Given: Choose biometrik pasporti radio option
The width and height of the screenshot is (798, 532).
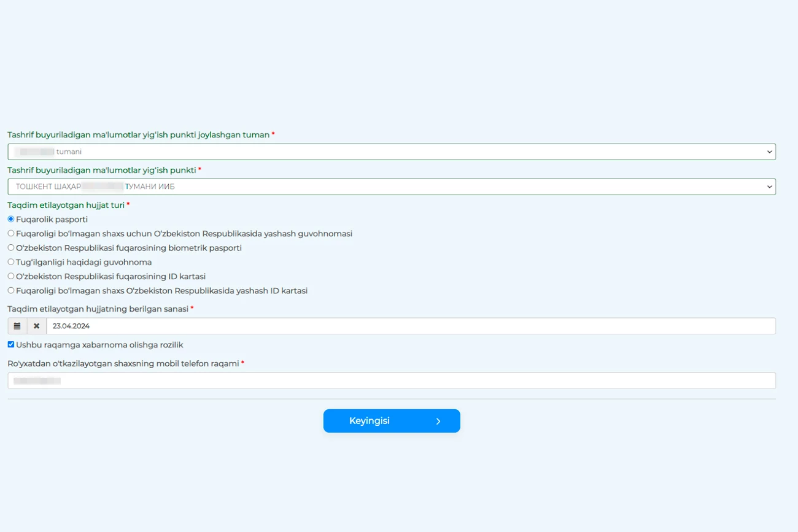Looking at the screenshot, I should [11, 247].
